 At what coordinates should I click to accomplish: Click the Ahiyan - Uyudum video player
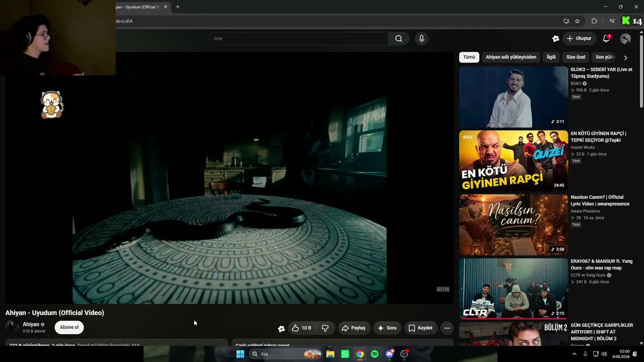(x=229, y=178)
